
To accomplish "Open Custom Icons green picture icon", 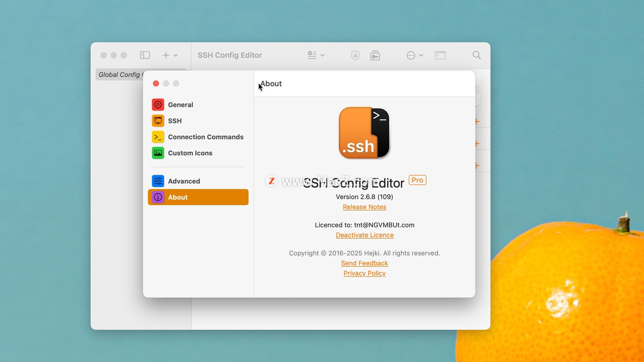I will (158, 153).
